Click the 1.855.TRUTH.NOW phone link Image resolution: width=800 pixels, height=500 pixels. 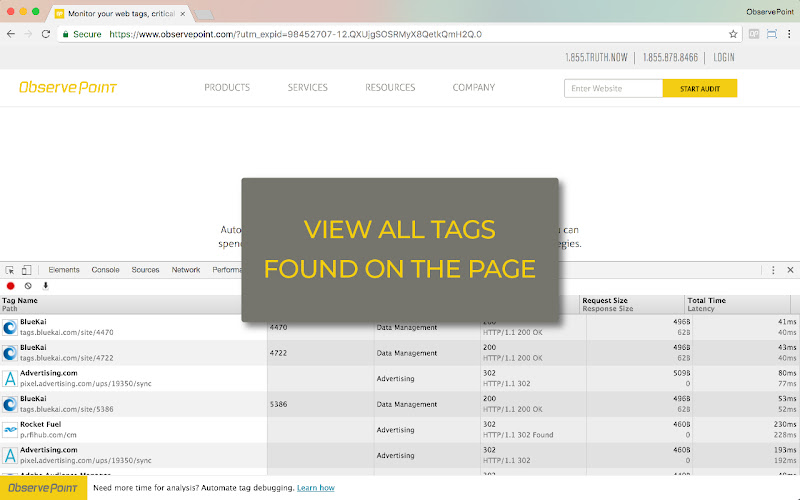click(x=596, y=57)
